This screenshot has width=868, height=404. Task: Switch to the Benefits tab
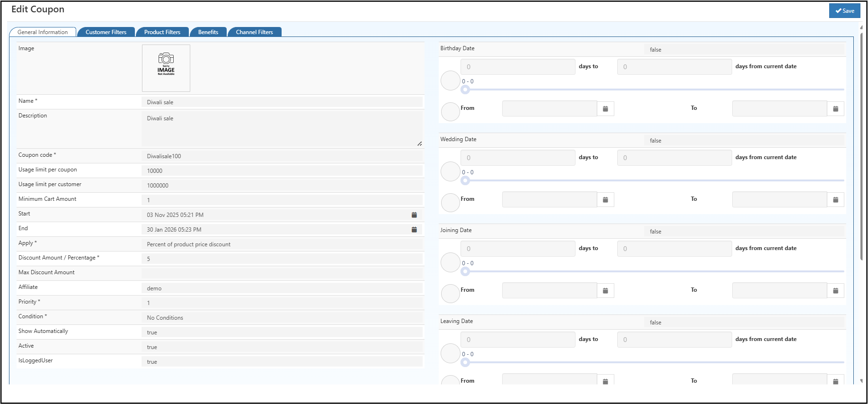tap(208, 32)
